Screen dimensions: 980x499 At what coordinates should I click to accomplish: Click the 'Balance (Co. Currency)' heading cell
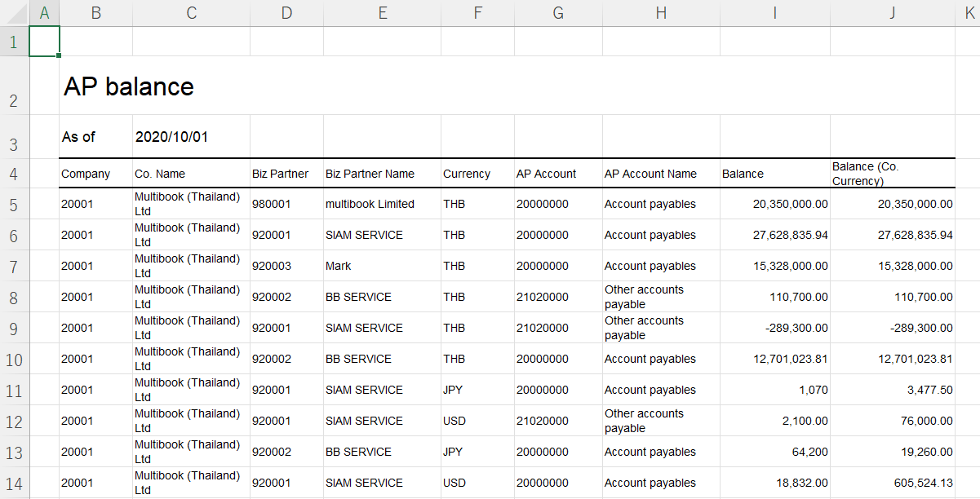[893, 174]
